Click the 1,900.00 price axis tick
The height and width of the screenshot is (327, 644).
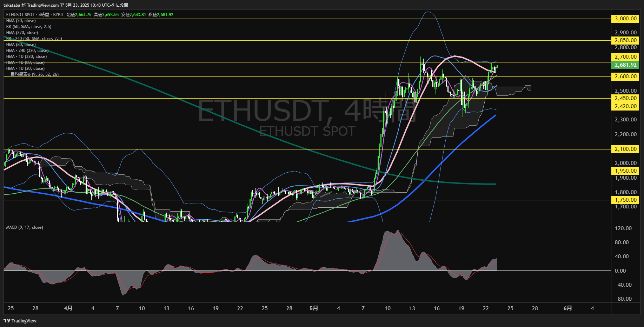point(625,178)
